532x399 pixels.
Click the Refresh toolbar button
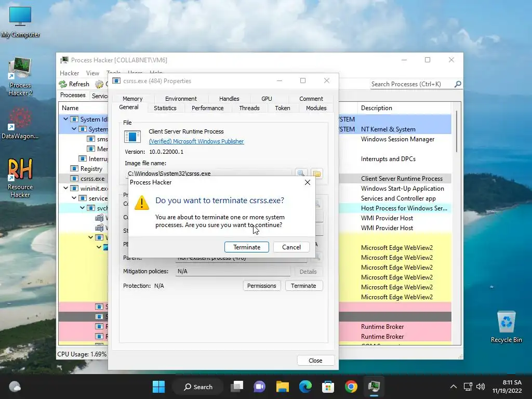74,84
